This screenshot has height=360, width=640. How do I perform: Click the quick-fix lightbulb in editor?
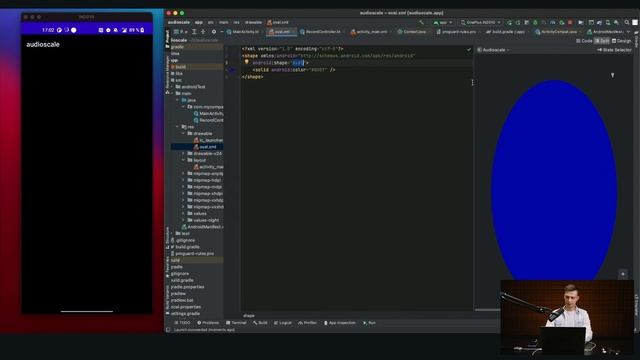pyautogui.click(x=247, y=62)
